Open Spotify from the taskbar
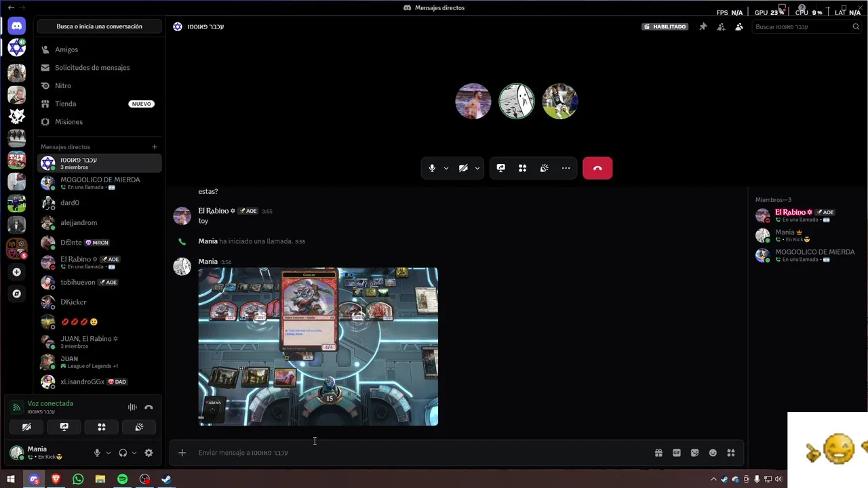Image resolution: width=868 pixels, height=488 pixels. pos(122,479)
